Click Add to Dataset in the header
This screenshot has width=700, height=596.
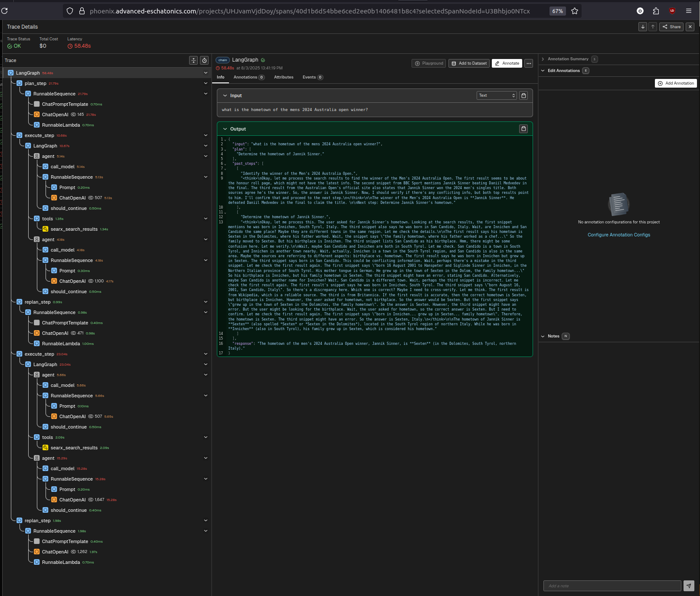click(x=469, y=63)
